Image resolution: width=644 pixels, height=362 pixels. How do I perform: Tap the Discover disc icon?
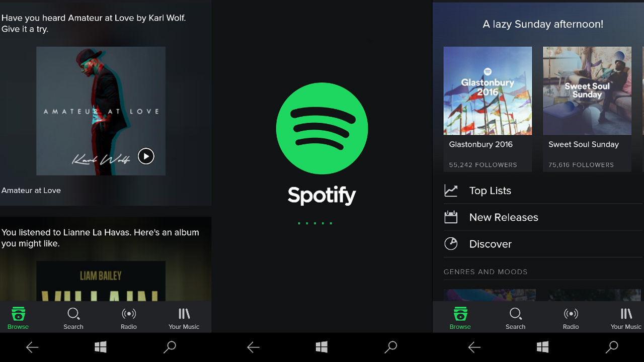pos(451,244)
